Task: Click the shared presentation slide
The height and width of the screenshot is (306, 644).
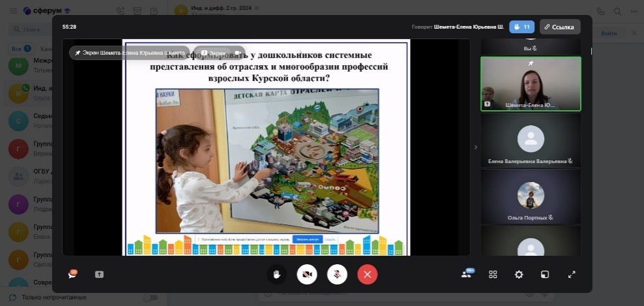Action: 266,147
